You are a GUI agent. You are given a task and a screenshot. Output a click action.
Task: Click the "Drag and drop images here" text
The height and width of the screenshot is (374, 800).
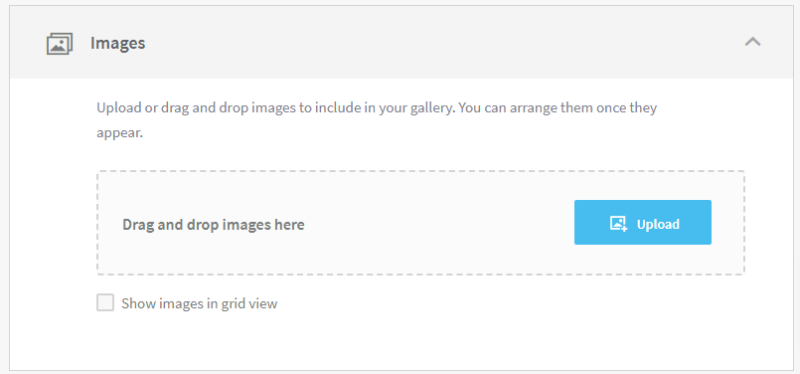[x=213, y=225]
